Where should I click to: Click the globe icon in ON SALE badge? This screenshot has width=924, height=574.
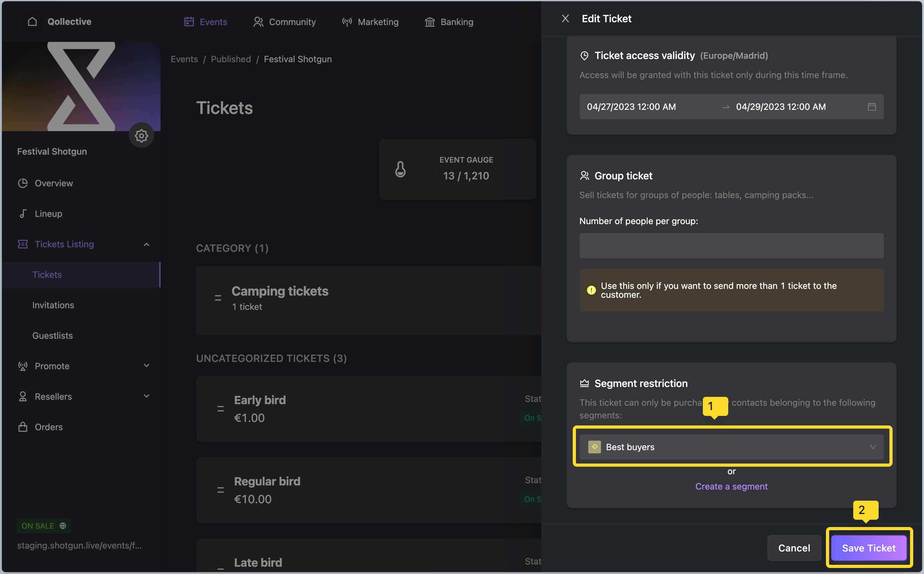click(63, 526)
